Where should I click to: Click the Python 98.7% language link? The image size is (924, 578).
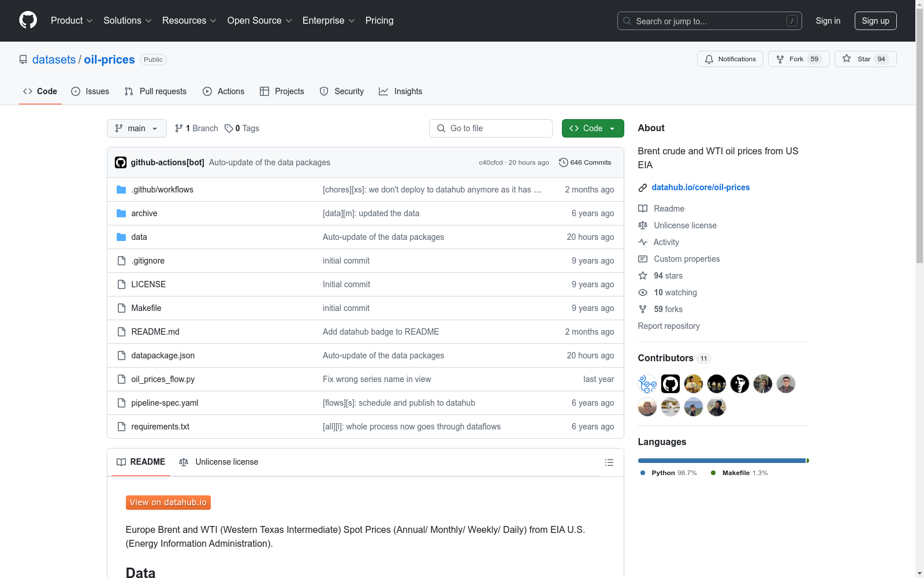tap(669, 473)
